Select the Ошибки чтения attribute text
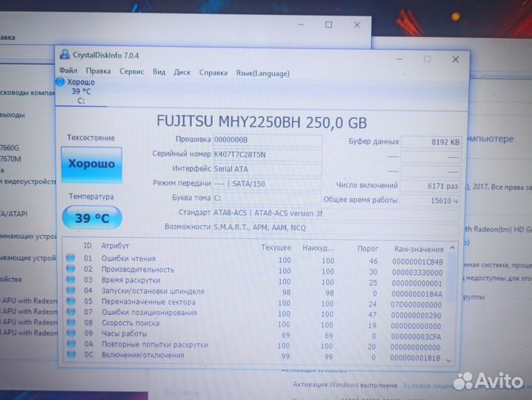 pyautogui.click(x=129, y=259)
